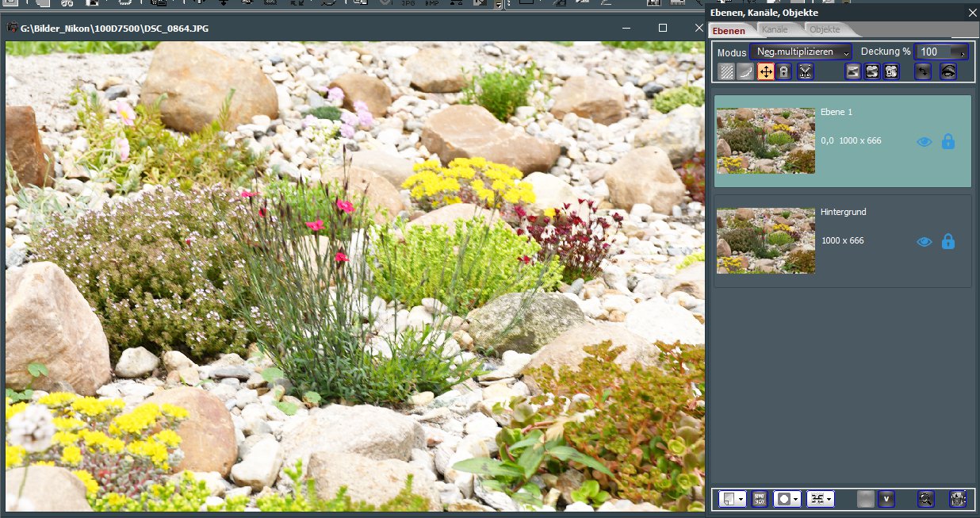Viewport: 980px width, 518px height.
Task: Switch to the Kanäle tab
Action: coord(774,29)
